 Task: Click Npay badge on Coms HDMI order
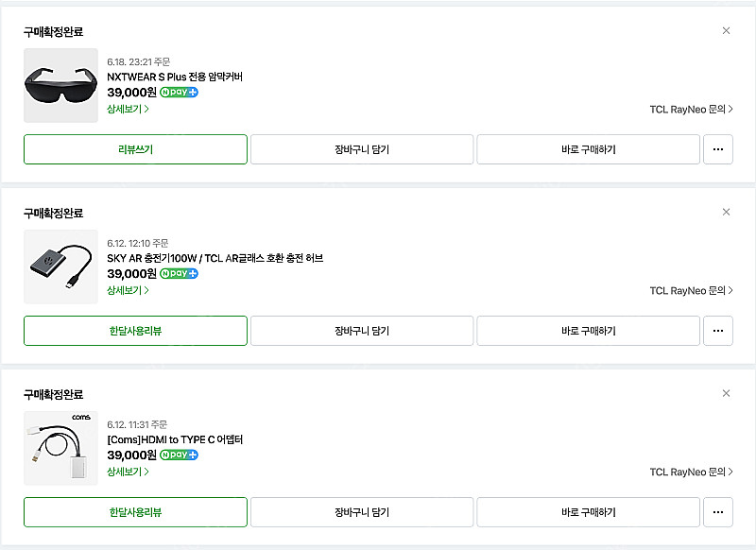click(179, 455)
